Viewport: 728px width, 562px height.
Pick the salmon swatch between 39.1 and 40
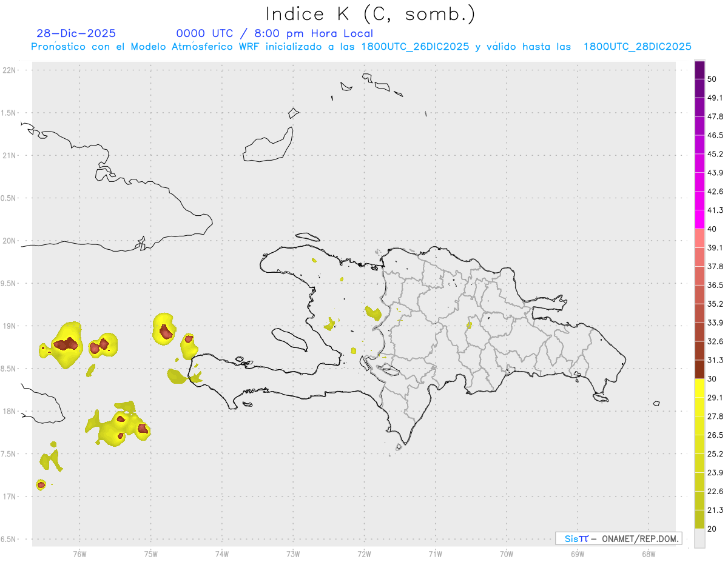coord(699,238)
